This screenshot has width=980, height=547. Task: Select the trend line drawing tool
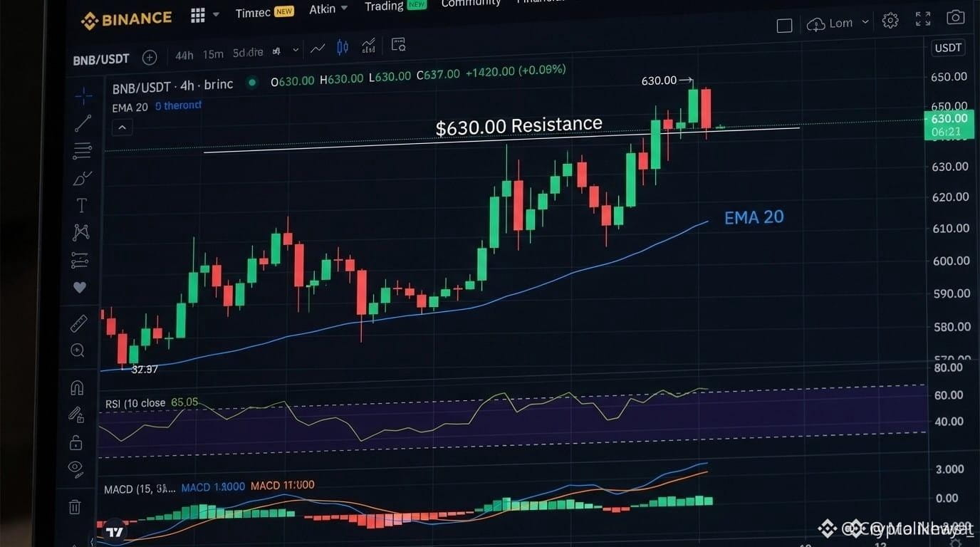[x=83, y=123]
